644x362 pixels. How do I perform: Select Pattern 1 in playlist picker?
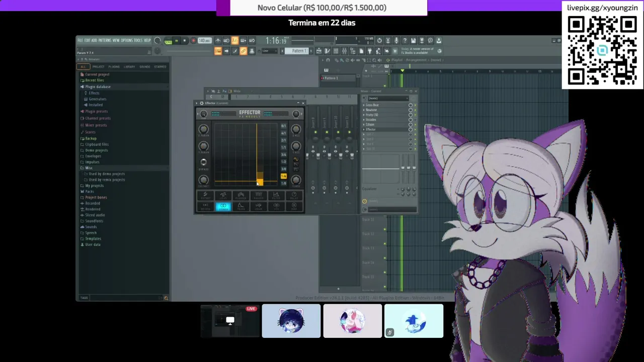coord(338,78)
